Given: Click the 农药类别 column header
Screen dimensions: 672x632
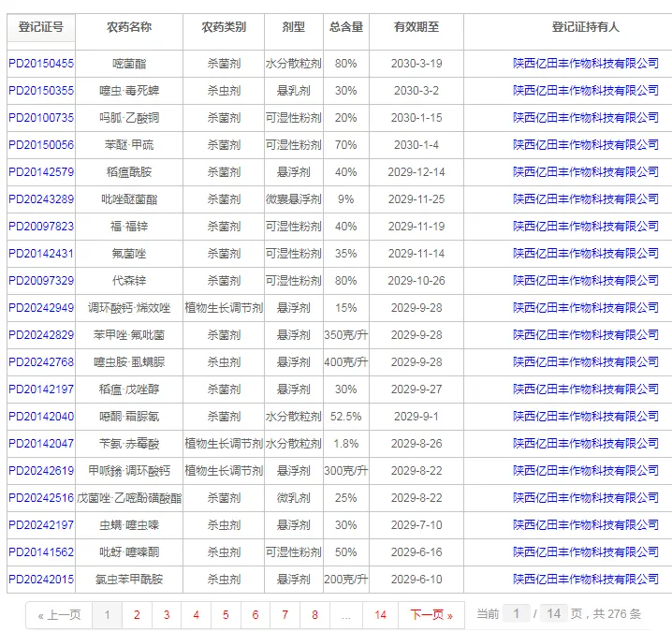Looking at the screenshot, I should coord(224,27).
